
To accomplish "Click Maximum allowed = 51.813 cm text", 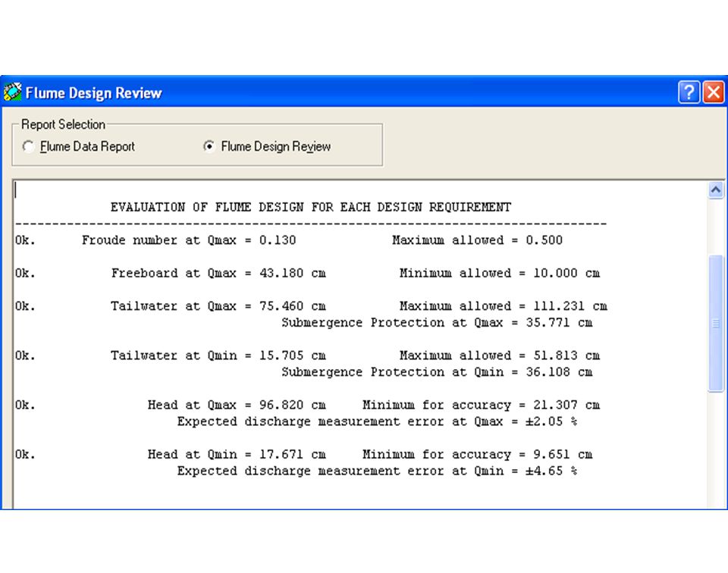I will (500, 355).
